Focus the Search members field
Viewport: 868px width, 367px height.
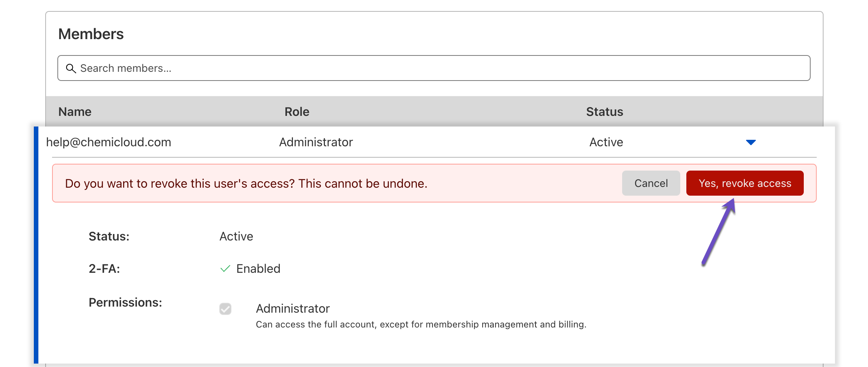click(x=441, y=68)
